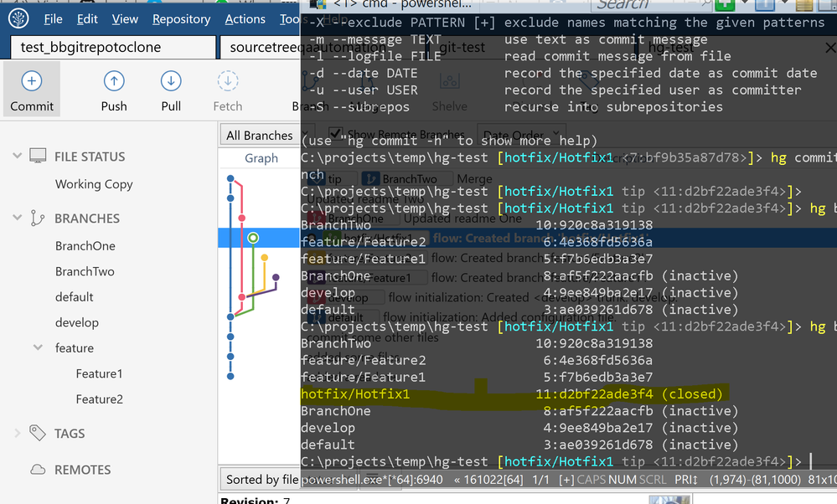Select the develop branch in sidebar

[77, 322]
